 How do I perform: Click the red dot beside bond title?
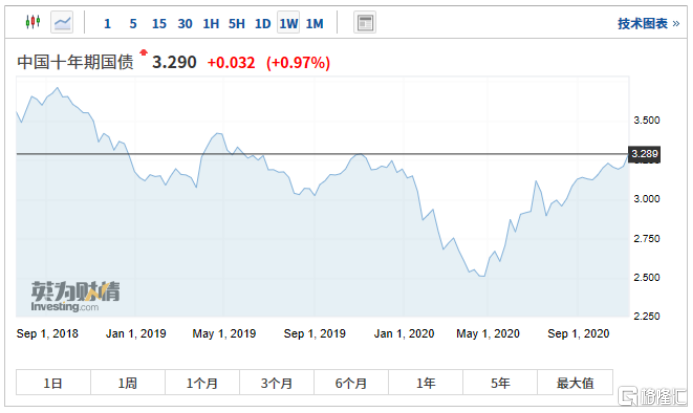click(x=143, y=52)
